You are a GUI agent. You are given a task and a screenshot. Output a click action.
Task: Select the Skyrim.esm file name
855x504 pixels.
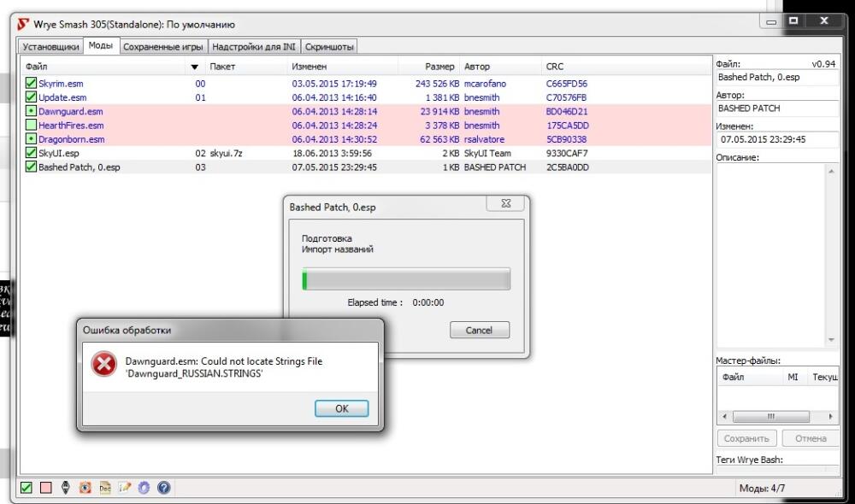tap(61, 84)
